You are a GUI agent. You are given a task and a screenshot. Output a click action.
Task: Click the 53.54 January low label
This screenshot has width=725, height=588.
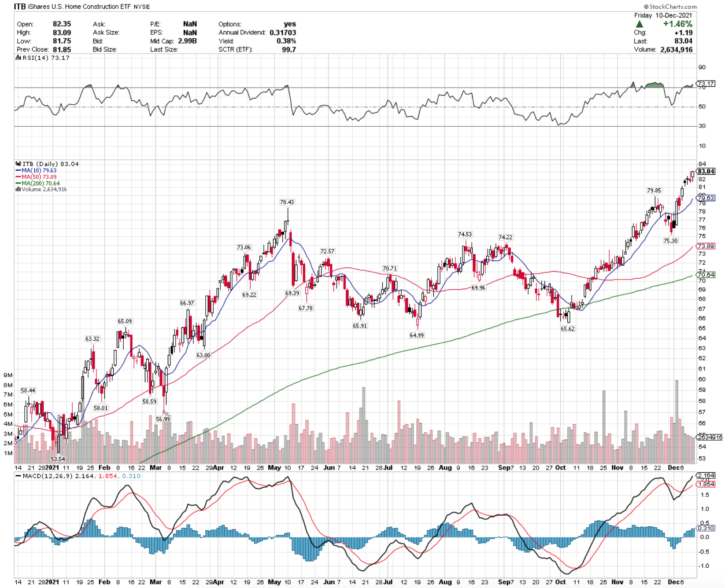pyautogui.click(x=58, y=459)
